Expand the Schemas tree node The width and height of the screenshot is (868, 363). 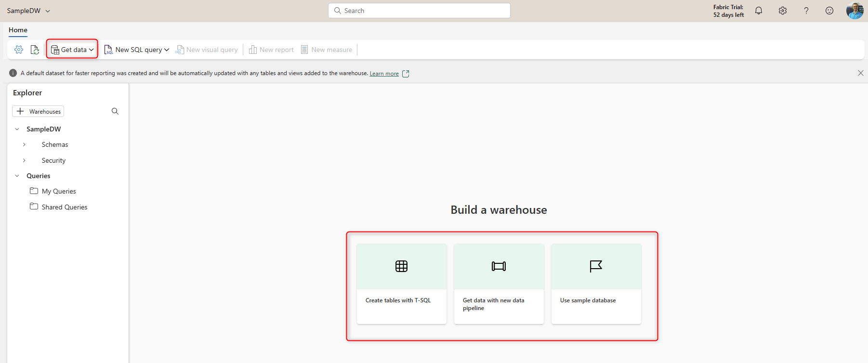(24, 144)
